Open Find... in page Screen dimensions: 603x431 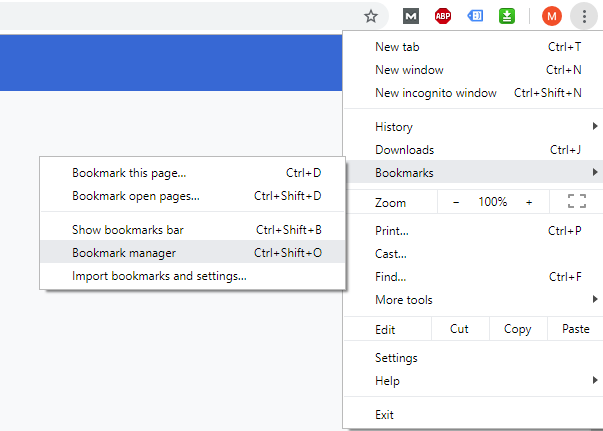(x=473, y=277)
